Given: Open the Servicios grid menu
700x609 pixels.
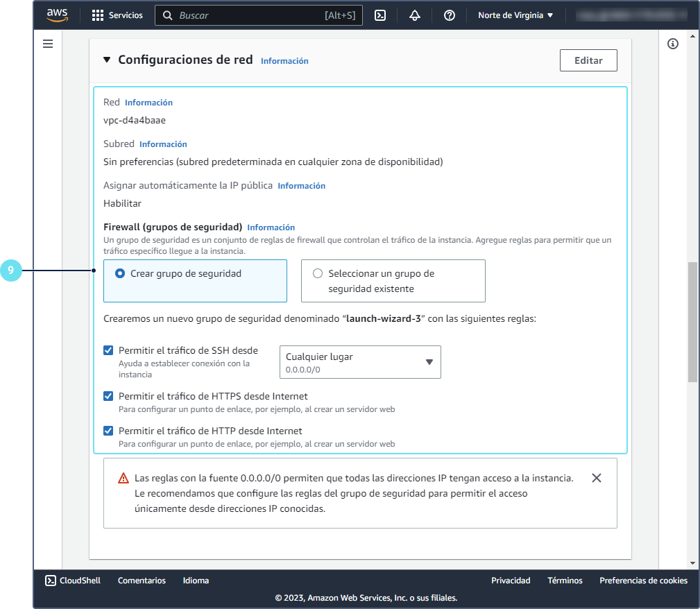Looking at the screenshot, I should pos(117,15).
